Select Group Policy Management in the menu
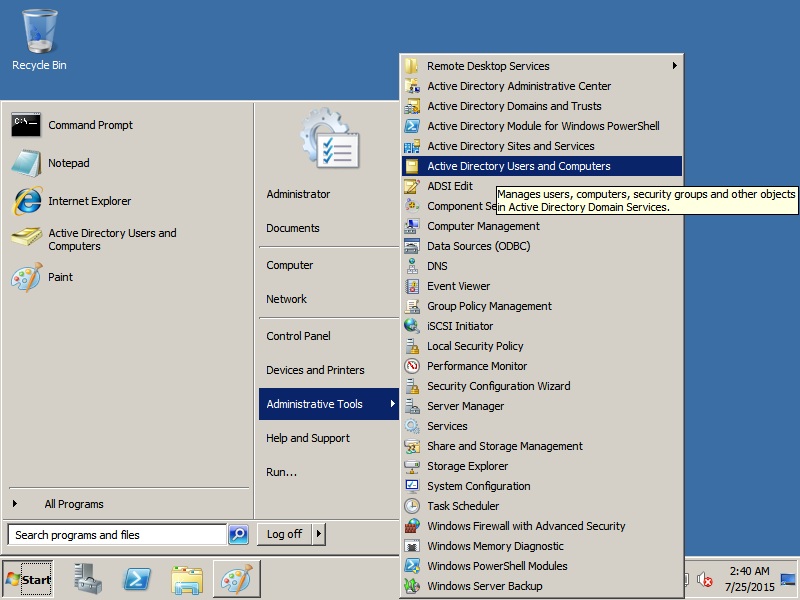Viewport: 800px width, 600px height. point(489,306)
